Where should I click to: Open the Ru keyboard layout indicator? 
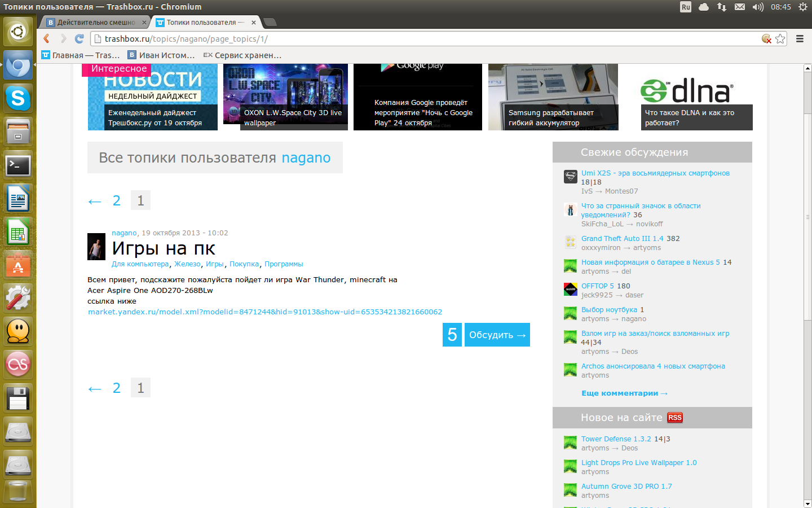[x=686, y=7]
